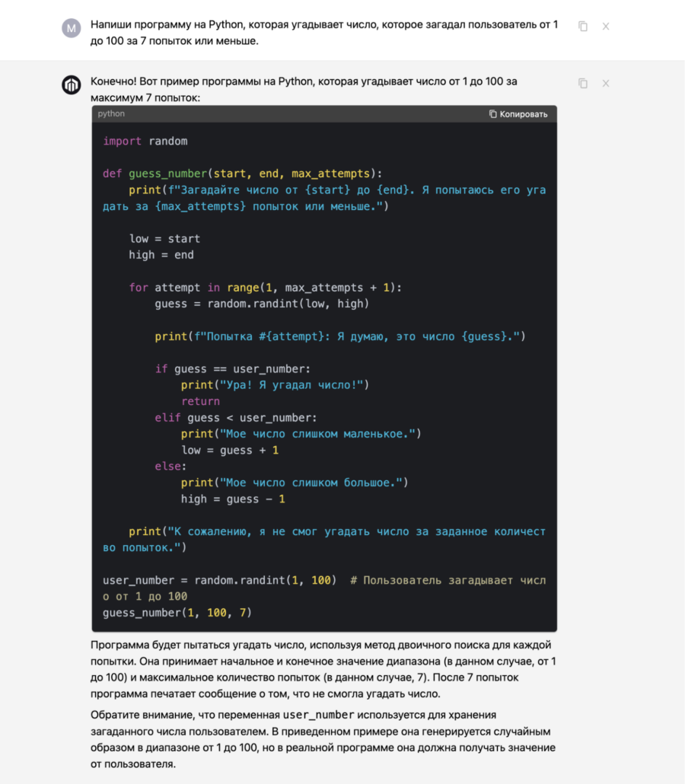The height and width of the screenshot is (784, 685).
Task: Click the assistant's introductory sentence above the code
Action: [304, 84]
